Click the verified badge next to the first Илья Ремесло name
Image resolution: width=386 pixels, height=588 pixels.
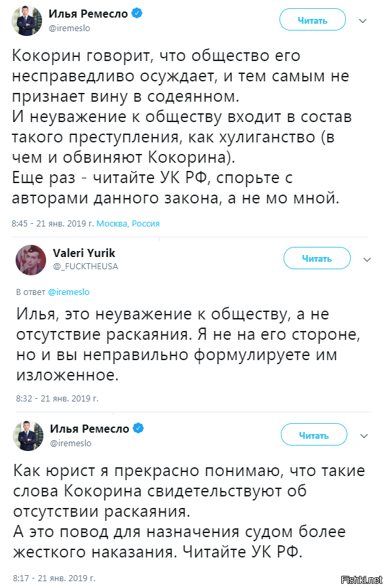137,14
